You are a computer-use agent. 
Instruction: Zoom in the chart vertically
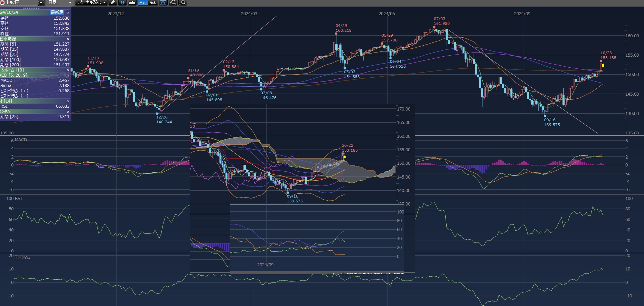pyautogui.click(x=183, y=2)
